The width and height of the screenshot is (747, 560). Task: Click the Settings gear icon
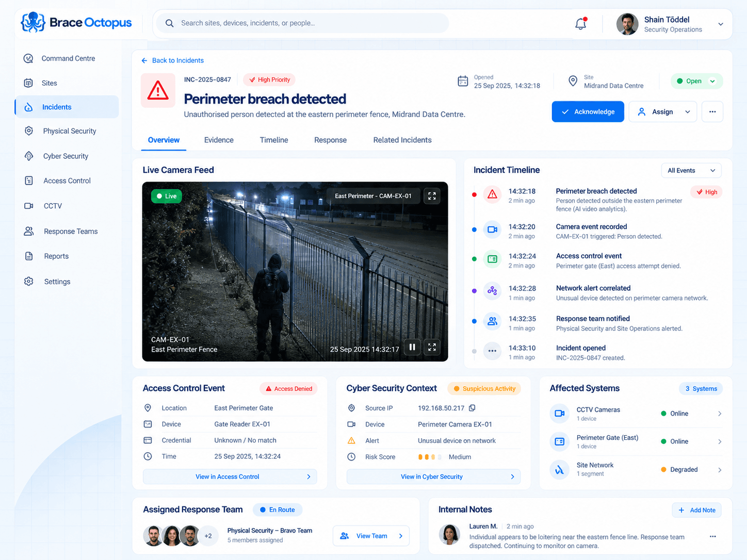(x=29, y=282)
